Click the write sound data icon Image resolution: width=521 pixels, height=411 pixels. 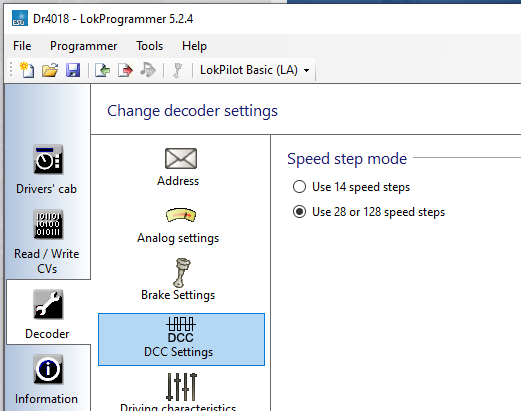pos(148,70)
